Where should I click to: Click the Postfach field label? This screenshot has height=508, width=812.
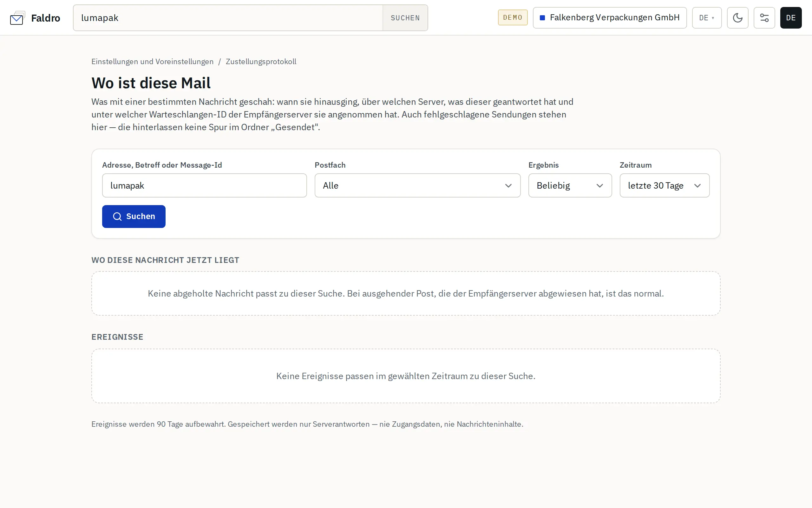pos(330,165)
